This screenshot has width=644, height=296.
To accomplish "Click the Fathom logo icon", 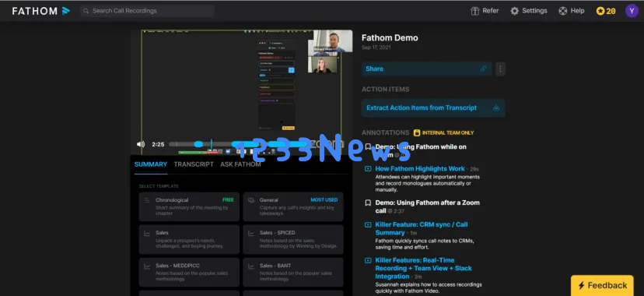I will [65, 11].
